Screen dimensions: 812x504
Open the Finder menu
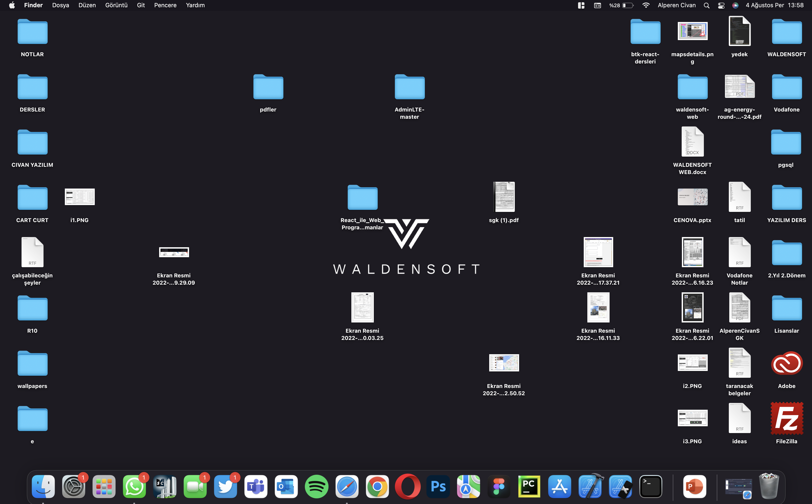click(x=33, y=5)
